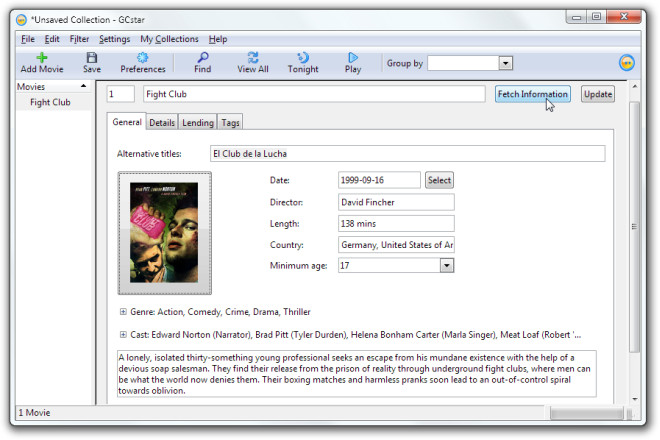Screen dimensions: 660x440
Task: Open the Edit menu
Action: 52,39
